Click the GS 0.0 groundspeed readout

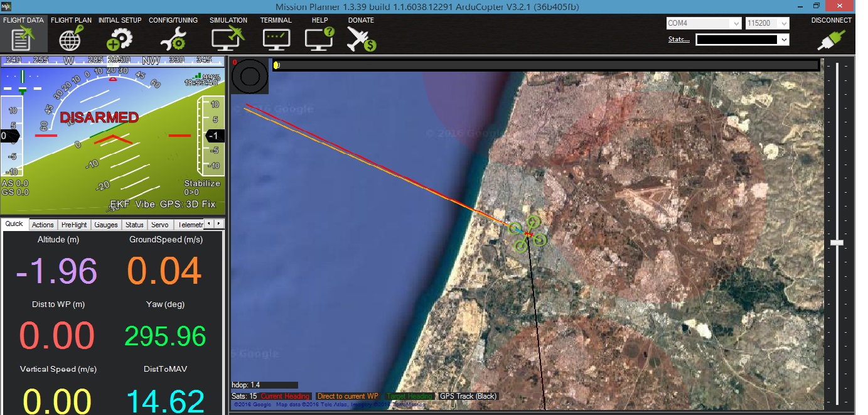(x=15, y=192)
